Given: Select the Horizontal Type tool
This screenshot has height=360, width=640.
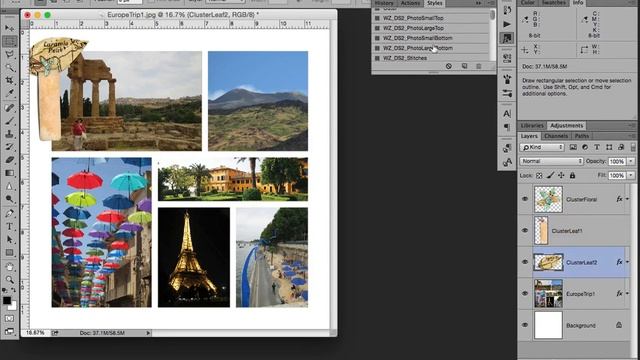Looking at the screenshot, I should (x=9, y=226).
